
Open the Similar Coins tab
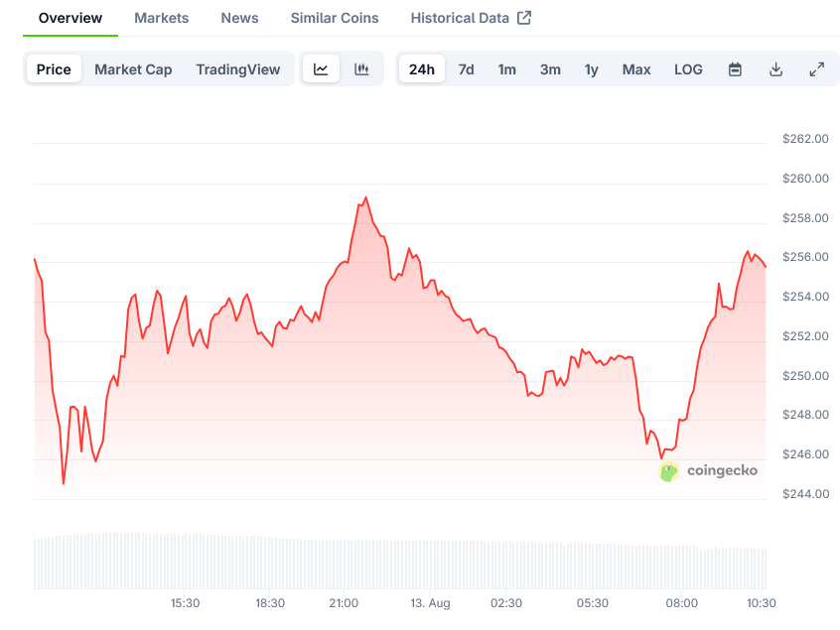pyautogui.click(x=334, y=17)
